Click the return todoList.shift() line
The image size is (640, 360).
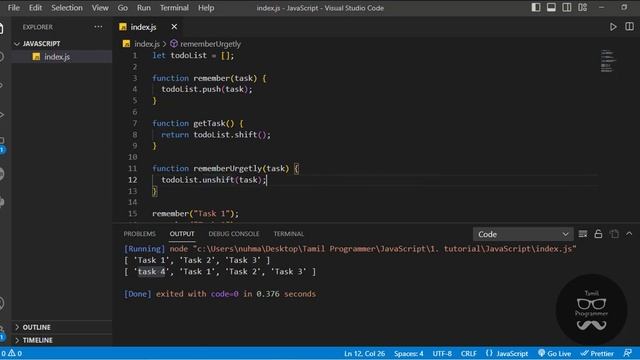[216, 135]
